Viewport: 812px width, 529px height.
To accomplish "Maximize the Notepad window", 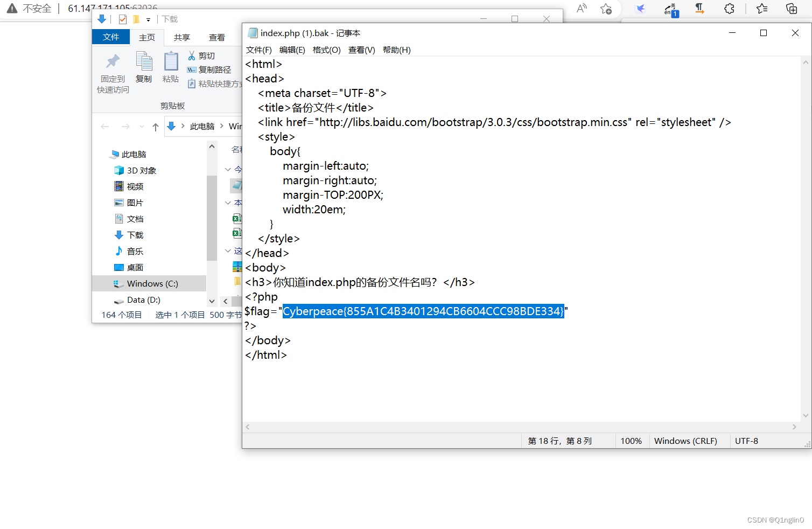I will click(x=764, y=33).
